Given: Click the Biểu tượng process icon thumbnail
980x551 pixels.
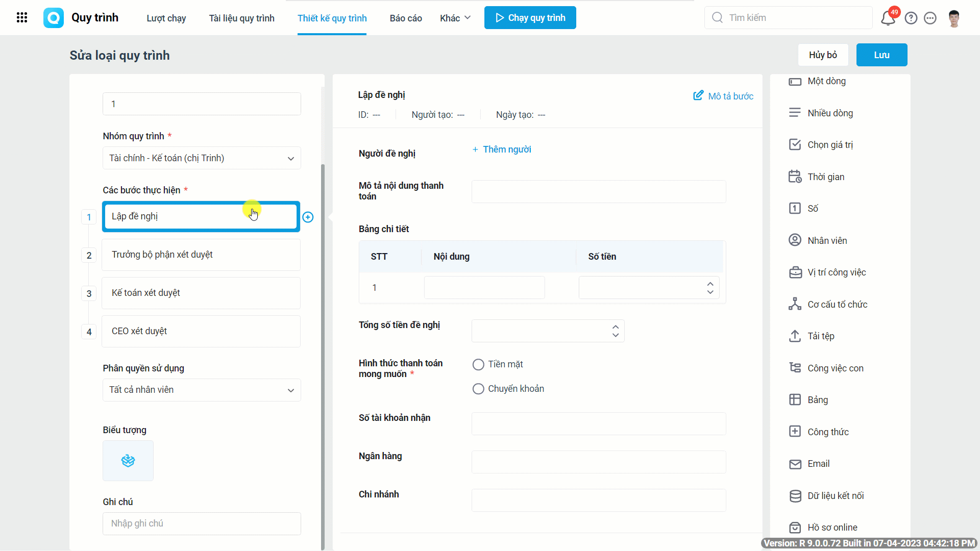Looking at the screenshot, I should click(128, 461).
